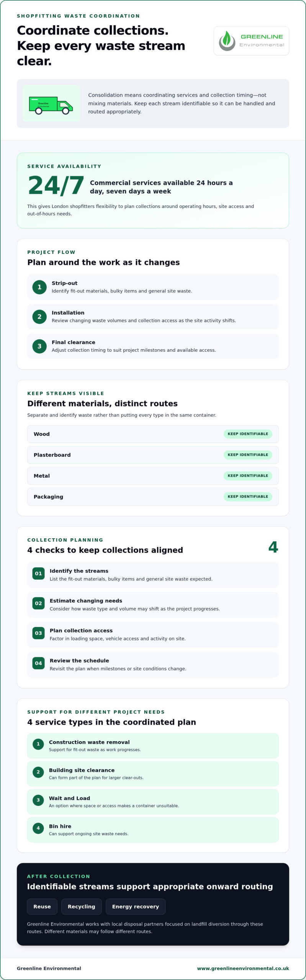The height and width of the screenshot is (980, 306).
Task: Click the Keep Identifiable badge on Wood row
Action: 248,434
